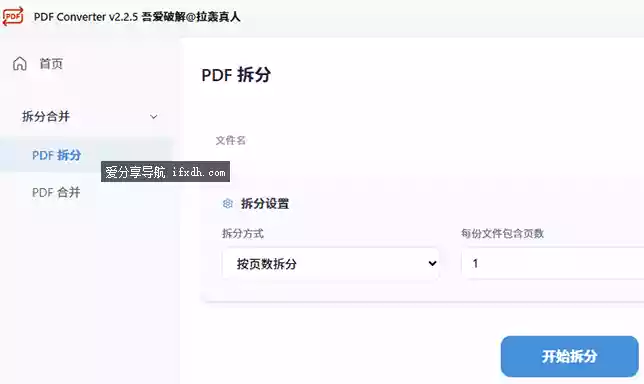This screenshot has width=644, height=384.
Task: Open the 按页数拆分 split method dropdown
Action: coord(331,263)
